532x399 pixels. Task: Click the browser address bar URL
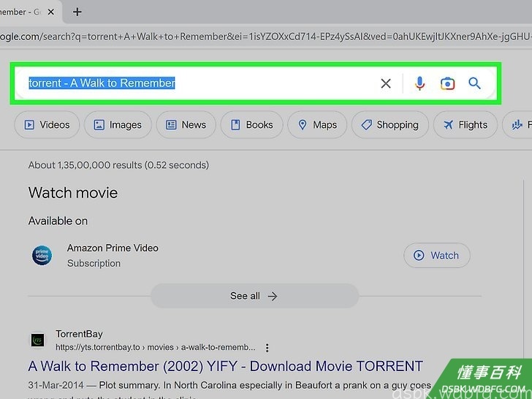(x=266, y=37)
